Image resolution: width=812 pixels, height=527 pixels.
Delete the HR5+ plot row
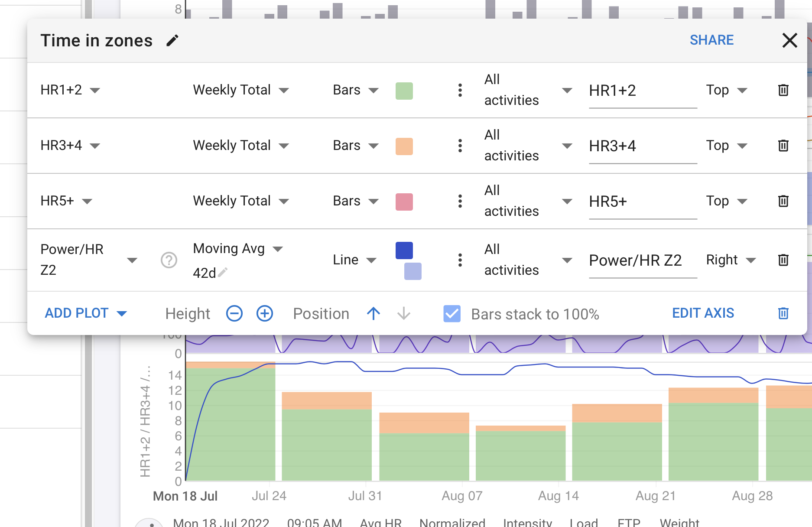tap(783, 201)
